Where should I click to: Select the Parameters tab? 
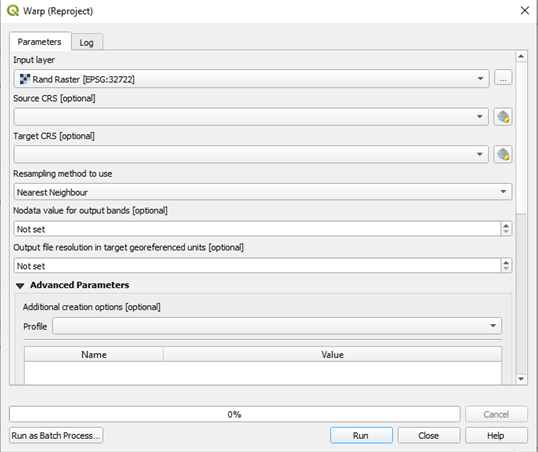click(40, 42)
